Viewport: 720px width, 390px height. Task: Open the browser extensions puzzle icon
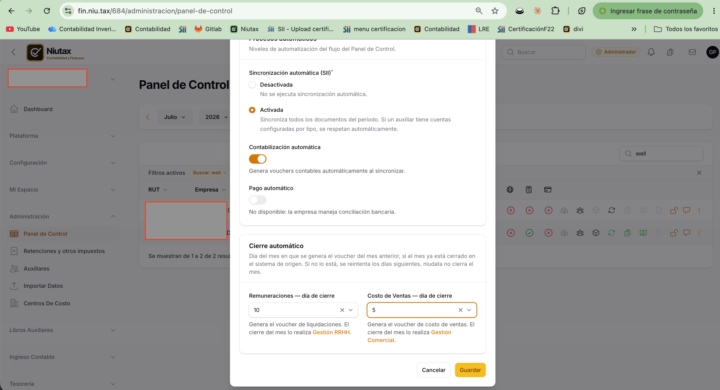(555, 11)
